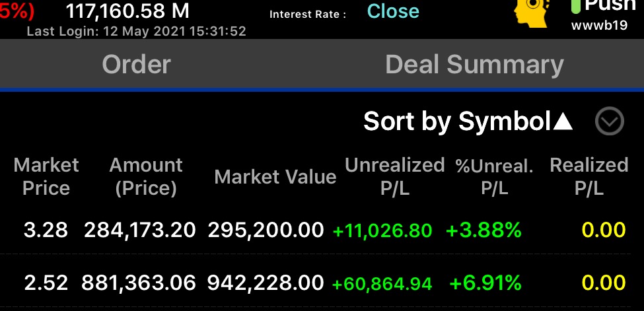
Task: Select the wwwb19 account name
Action: pos(599,27)
